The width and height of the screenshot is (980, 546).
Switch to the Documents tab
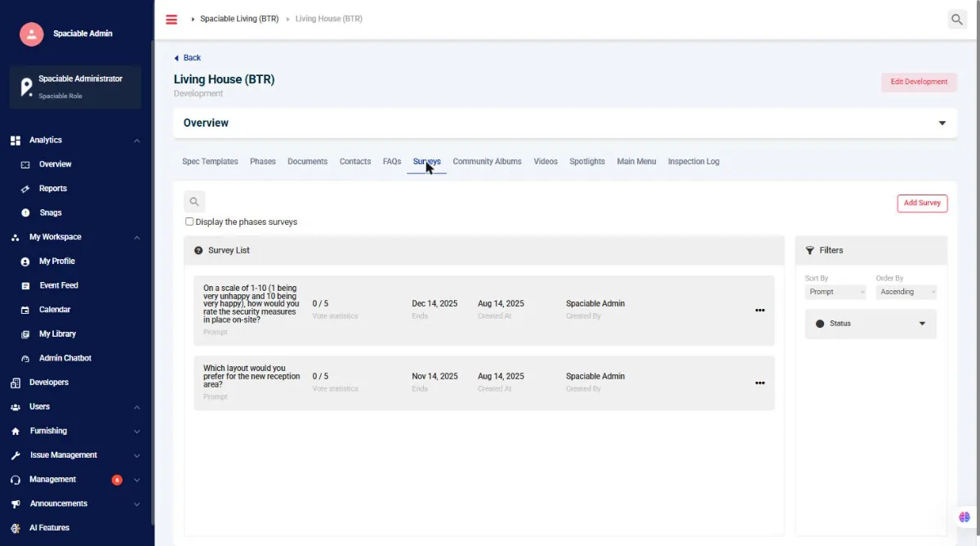[x=308, y=162]
